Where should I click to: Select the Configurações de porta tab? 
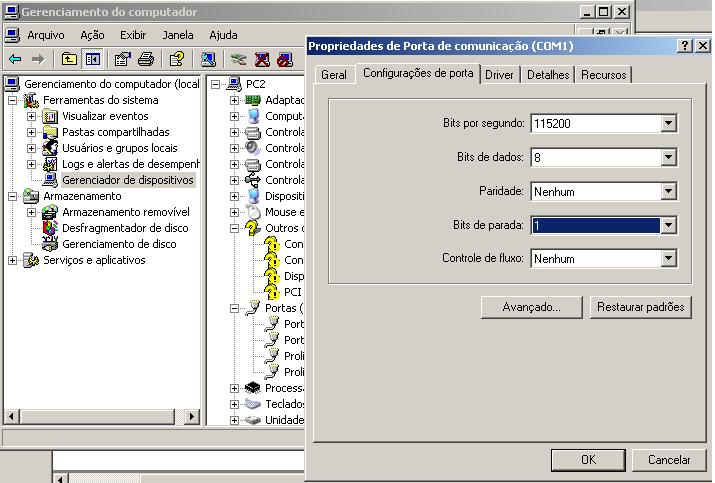coord(418,73)
